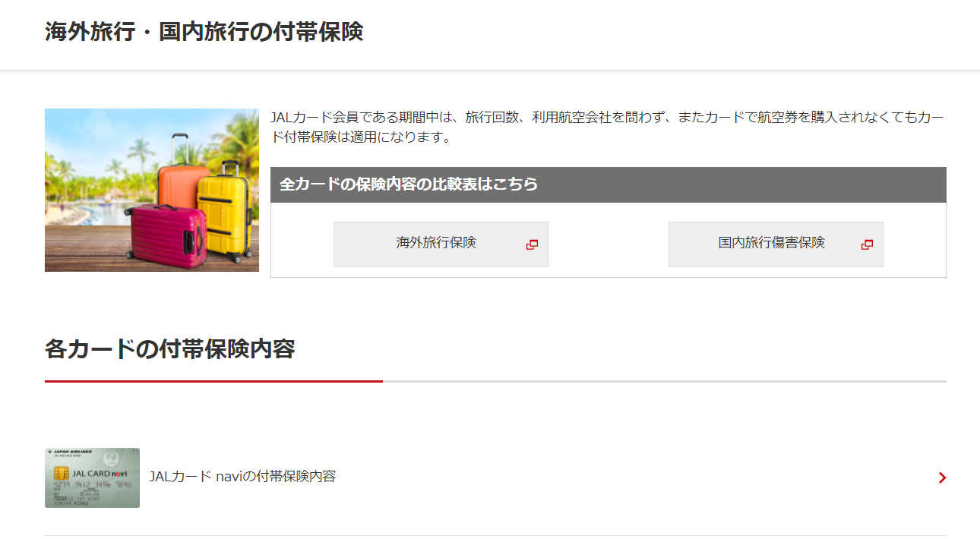Click heading 海外旅行・国内旅行の付帯保険
980x539 pixels.
click(204, 32)
